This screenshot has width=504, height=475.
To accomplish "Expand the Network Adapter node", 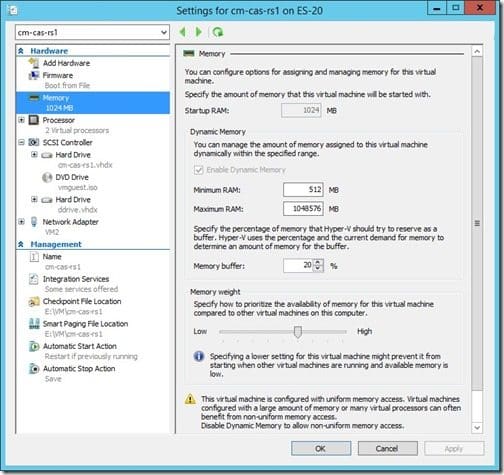I will click(21, 222).
